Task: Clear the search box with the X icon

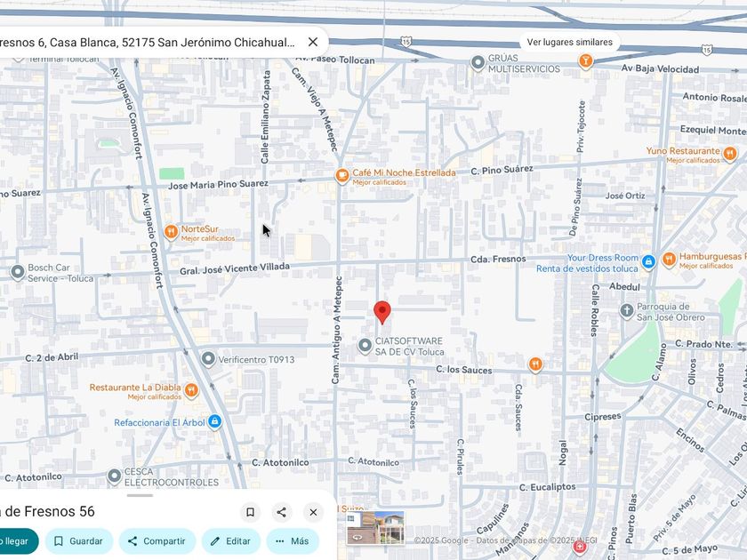Action: tap(312, 42)
